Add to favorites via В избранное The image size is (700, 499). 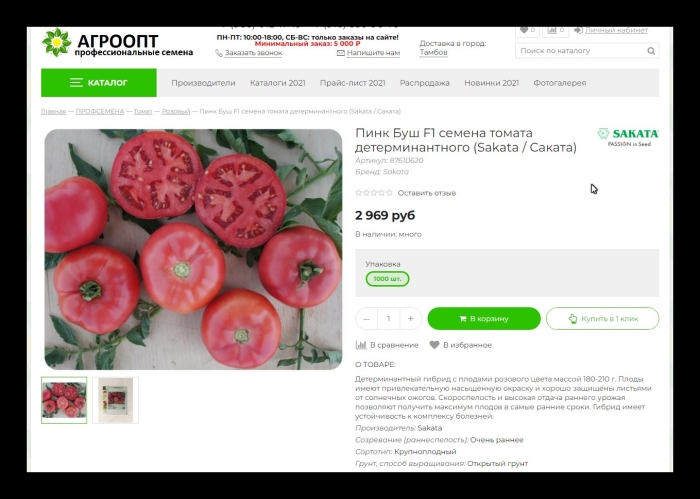tap(460, 345)
